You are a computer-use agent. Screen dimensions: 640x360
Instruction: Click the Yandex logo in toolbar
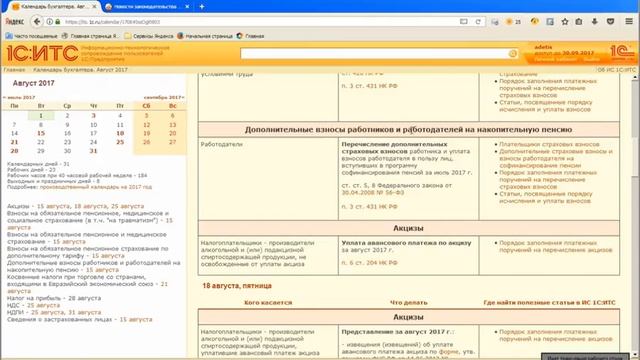click(15, 22)
